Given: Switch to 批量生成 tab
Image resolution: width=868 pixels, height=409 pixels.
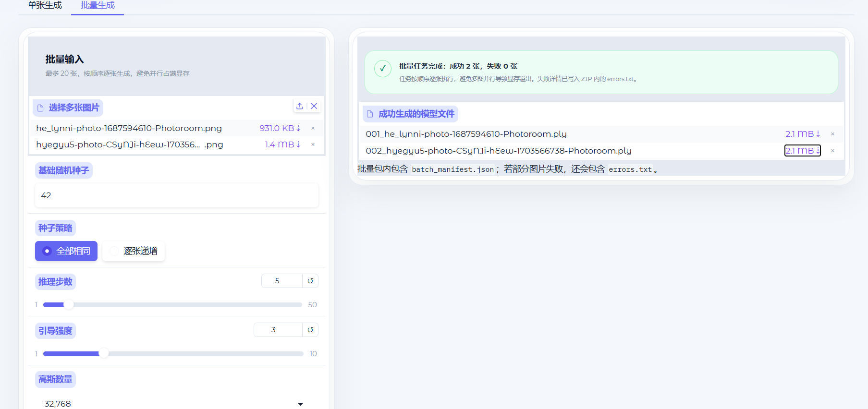Looking at the screenshot, I should coord(98,5).
